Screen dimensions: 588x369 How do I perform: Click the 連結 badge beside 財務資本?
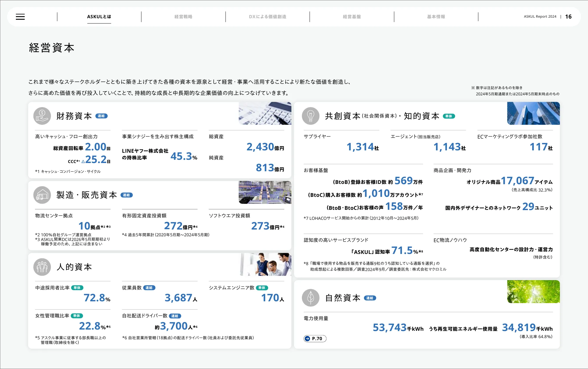101,116
